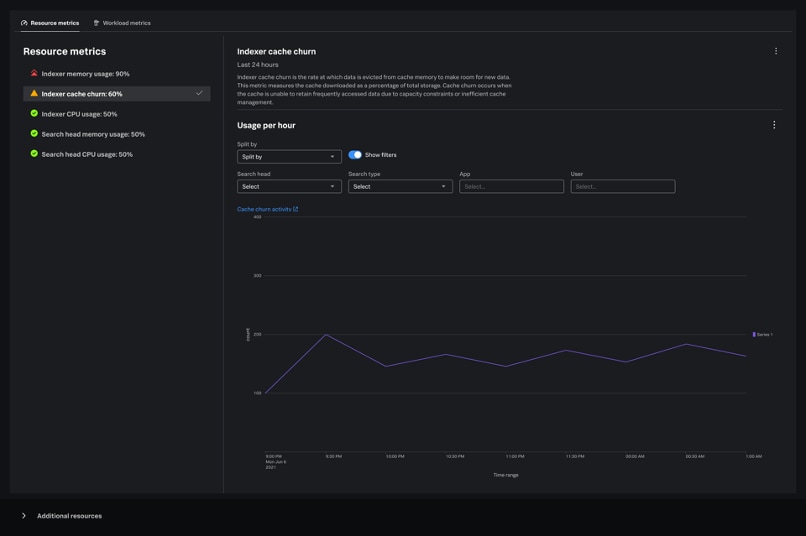Click the orange warning icon for Indexer cache churn
Viewport: 806px width, 536px height.
click(x=34, y=94)
